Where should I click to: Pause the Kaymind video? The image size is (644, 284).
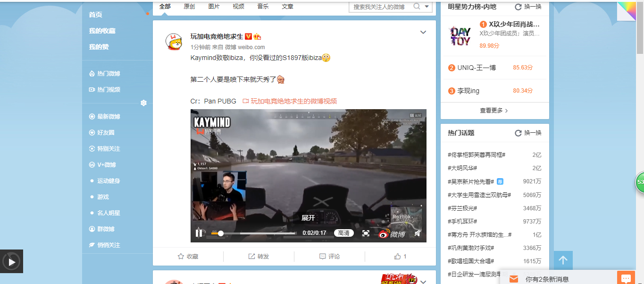tap(199, 233)
